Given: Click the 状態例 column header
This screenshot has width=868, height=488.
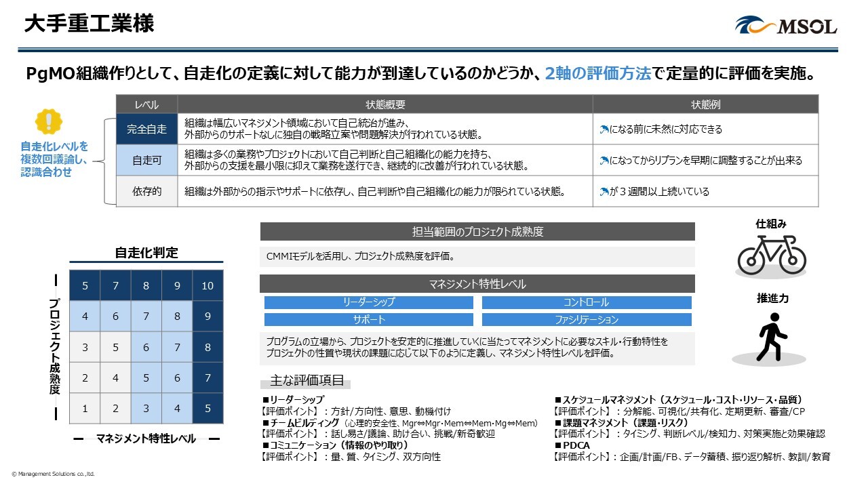Looking at the screenshot, I should pos(705,104).
